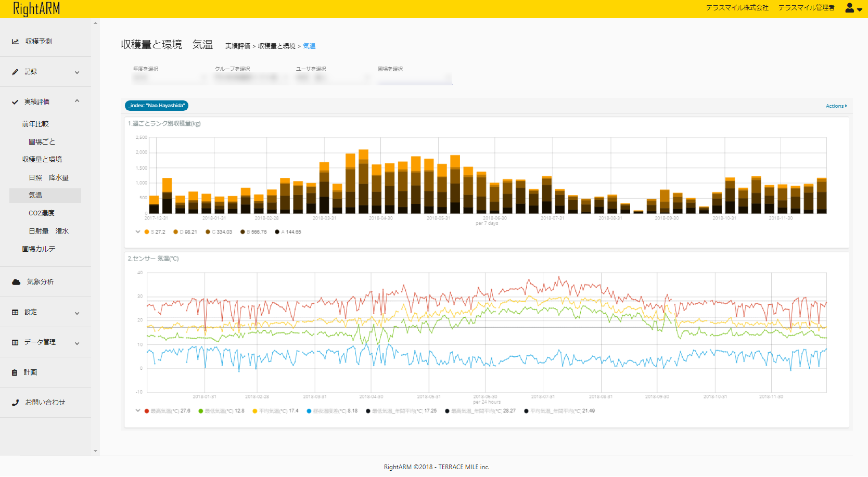Toggle the S rank legend swatch
The width and height of the screenshot is (868, 477).
147,232
